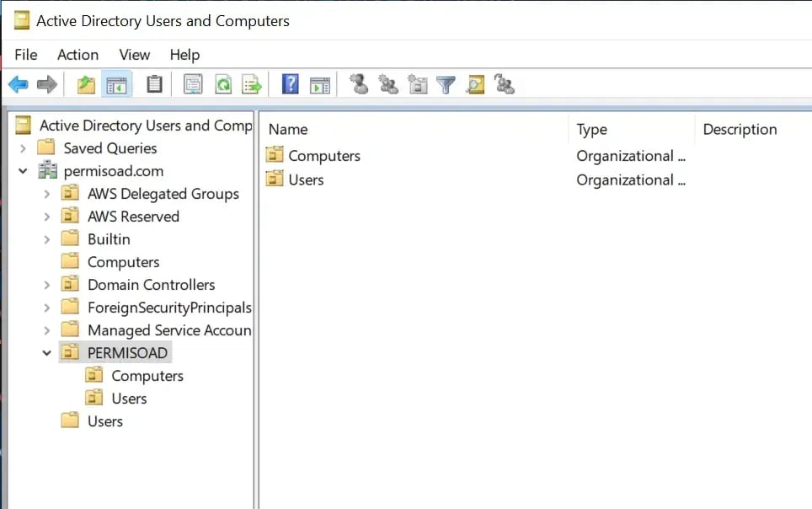This screenshot has width=812, height=509.
Task: Collapse the permisoad.com domain node
Action: [x=23, y=171]
